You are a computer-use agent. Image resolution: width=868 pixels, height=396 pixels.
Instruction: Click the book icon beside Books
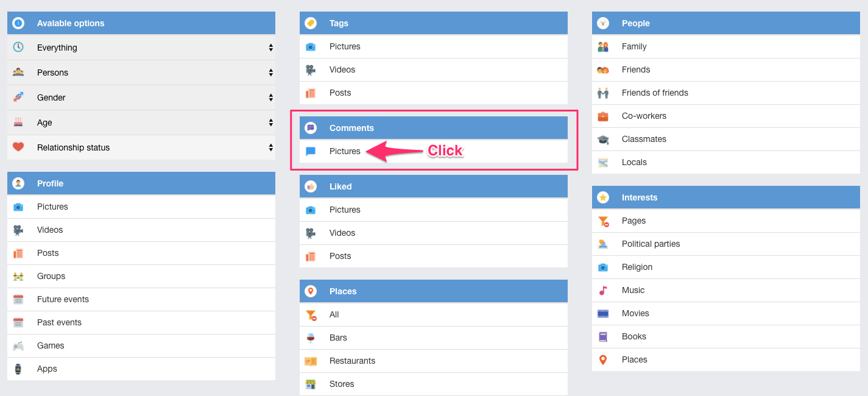(603, 337)
